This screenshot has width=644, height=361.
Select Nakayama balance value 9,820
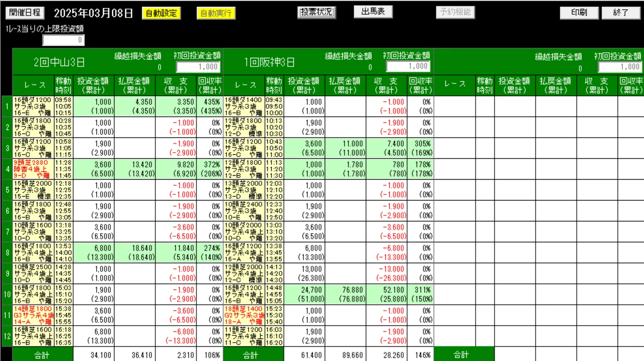pyautogui.click(x=185, y=164)
